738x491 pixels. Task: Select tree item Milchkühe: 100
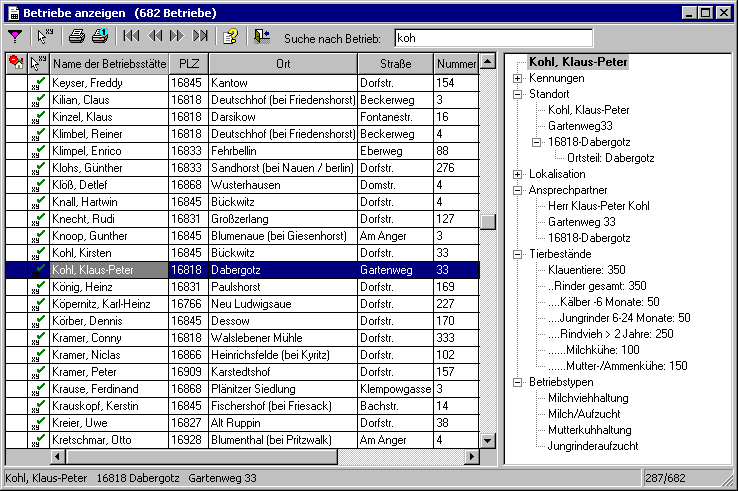click(594, 350)
